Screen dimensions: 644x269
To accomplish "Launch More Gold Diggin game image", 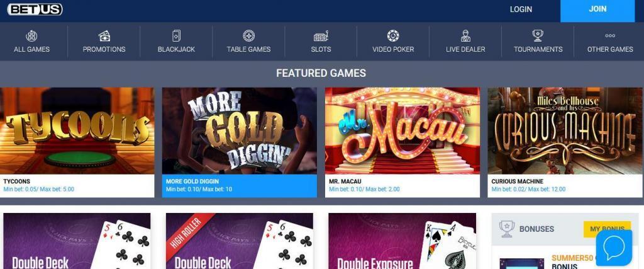I will [240, 131].
